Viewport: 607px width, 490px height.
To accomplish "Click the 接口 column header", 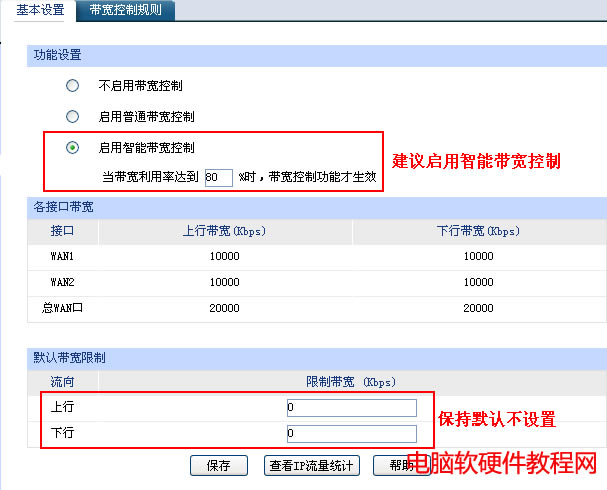I will click(x=63, y=231).
